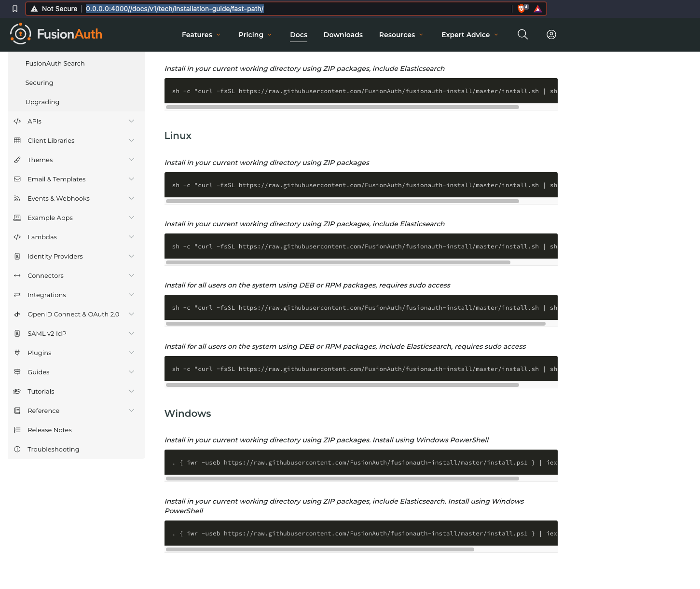Open the Features menu
Screen dimensions: 700x589
pos(201,35)
